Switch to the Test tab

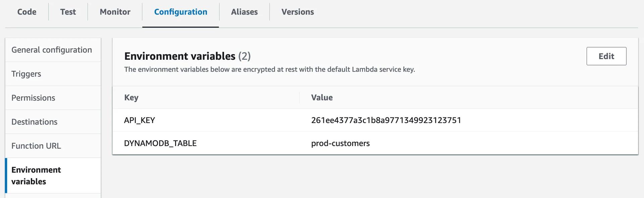click(68, 12)
